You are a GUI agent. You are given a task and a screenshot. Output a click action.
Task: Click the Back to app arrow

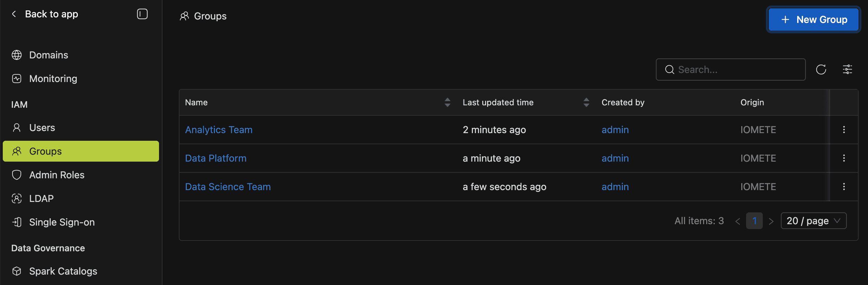coord(14,14)
